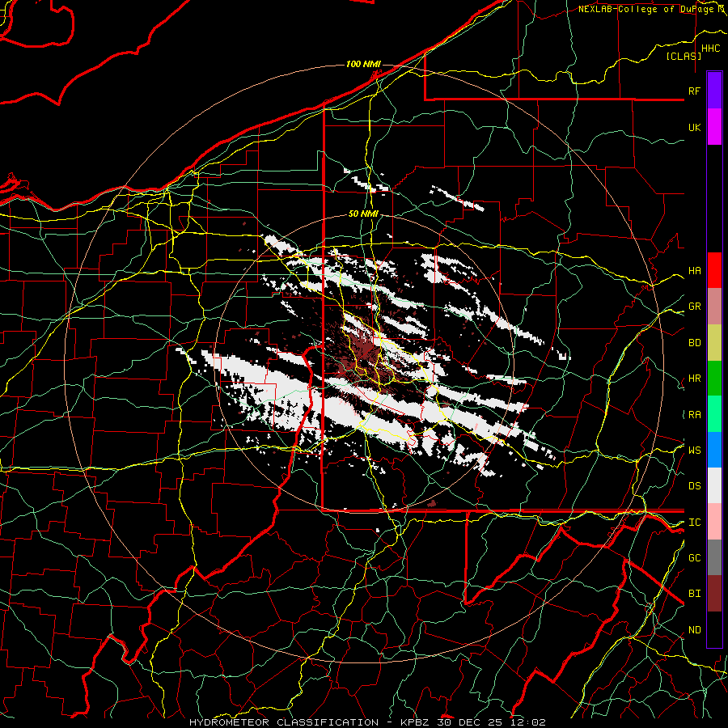Click the 'DS' legend label
Screen dimensions: 728x728
point(694,485)
